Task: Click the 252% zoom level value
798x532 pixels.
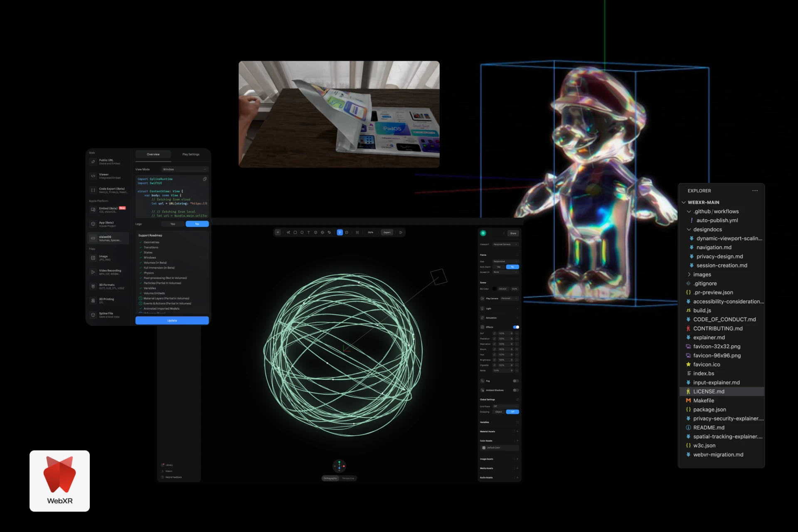Action: point(370,232)
